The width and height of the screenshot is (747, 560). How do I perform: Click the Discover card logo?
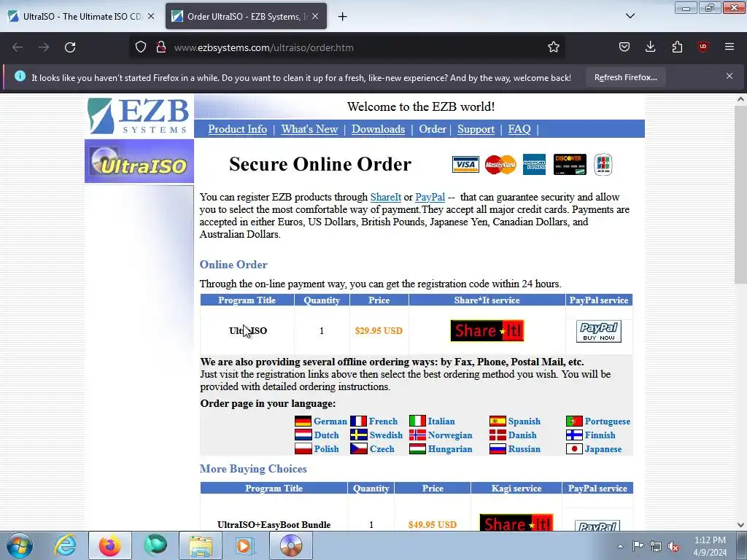coord(569,165)
